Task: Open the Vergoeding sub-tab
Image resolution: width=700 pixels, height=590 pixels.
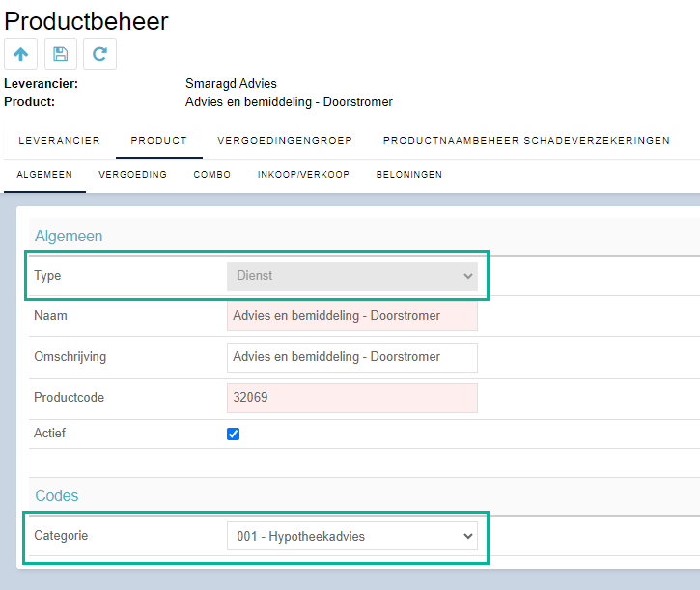Action: click(x=132, y=175)
